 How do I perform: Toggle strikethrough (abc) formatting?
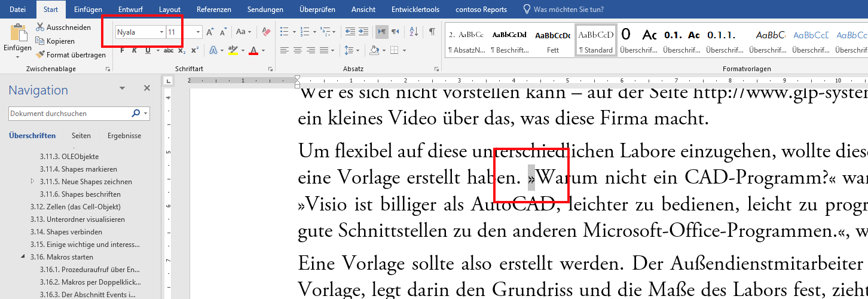[169, 50]
